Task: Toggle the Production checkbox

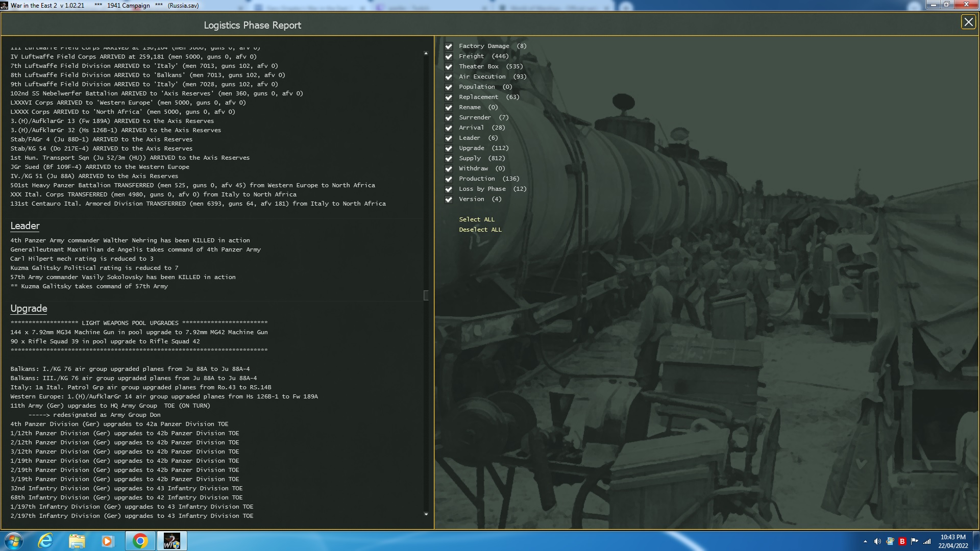Action: point(449,179)
